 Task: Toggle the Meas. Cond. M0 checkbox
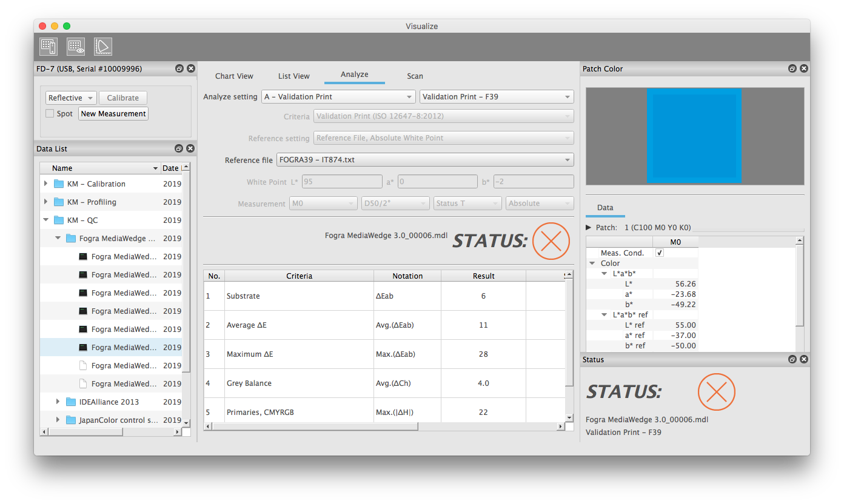tap(660, 253)
